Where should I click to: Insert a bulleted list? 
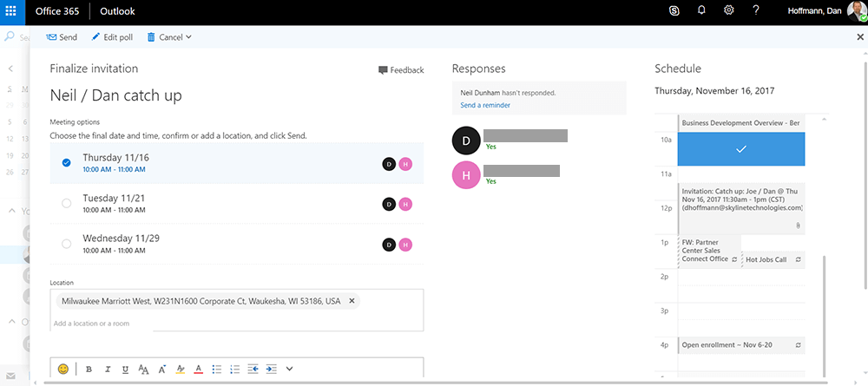pyautogui.click(x=216, y=369)
